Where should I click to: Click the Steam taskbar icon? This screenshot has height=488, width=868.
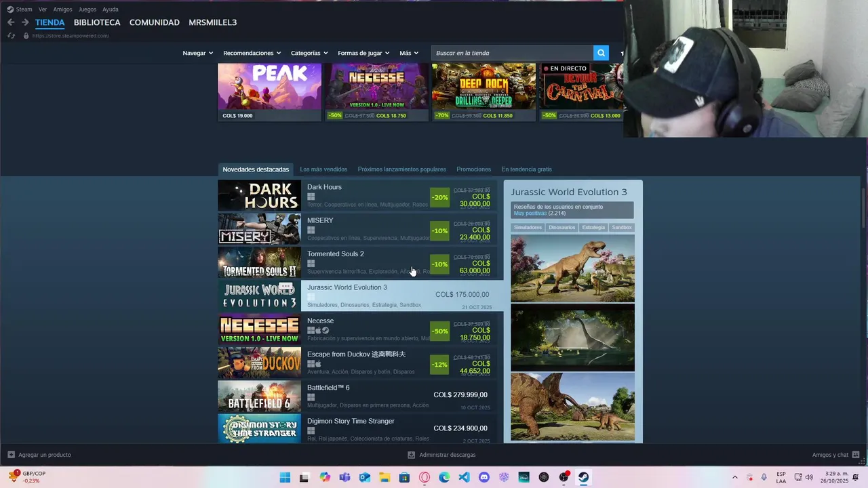click(583, 477)
